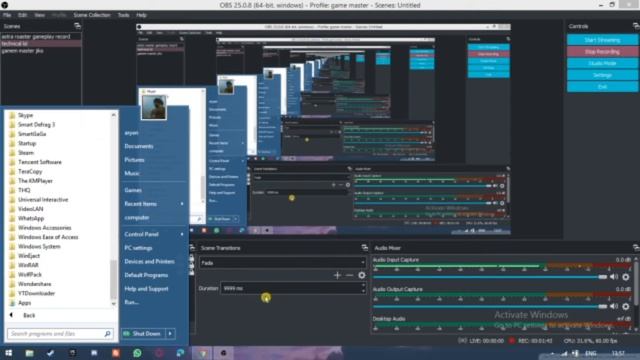This screenshot has width=640, height=360.
Task: Adjust Audio Output Capture volume slider
Action: coord(490,307)
